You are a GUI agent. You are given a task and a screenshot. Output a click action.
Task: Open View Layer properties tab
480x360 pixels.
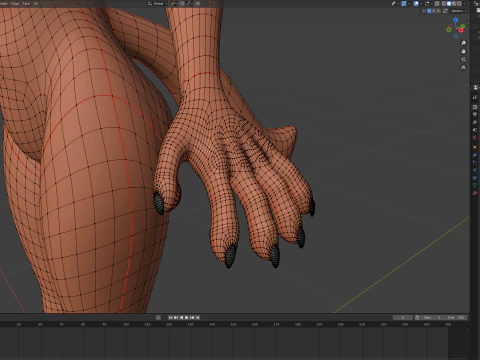click(x=475, y=122)
